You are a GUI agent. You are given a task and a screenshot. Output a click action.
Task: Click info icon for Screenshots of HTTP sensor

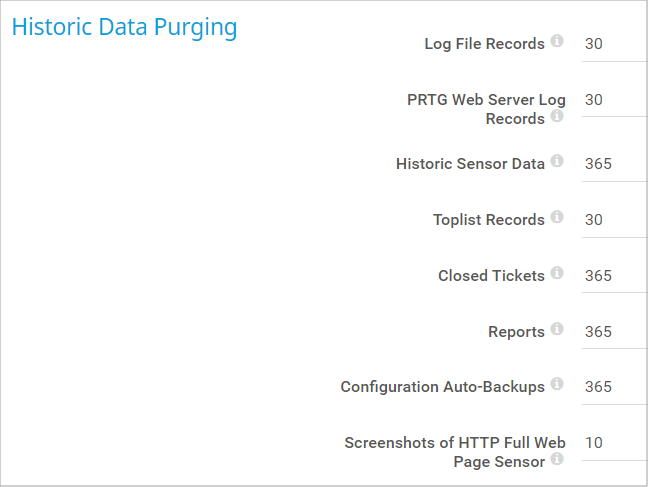[x=557, y=459]
